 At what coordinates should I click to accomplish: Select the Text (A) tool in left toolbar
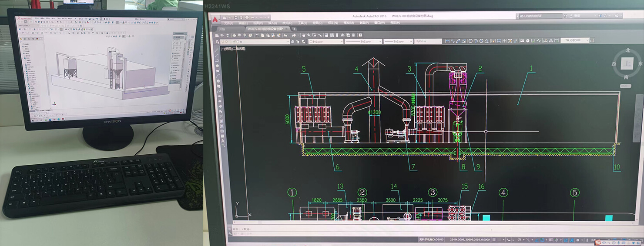pos(223,140)
